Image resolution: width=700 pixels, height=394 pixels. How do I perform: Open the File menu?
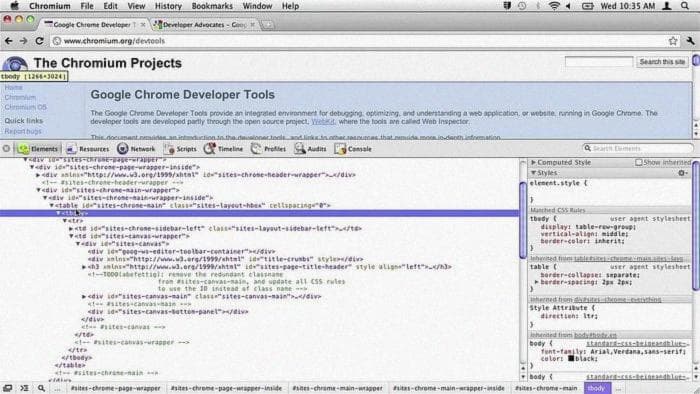pyautogui.click(x=87, y=6)
